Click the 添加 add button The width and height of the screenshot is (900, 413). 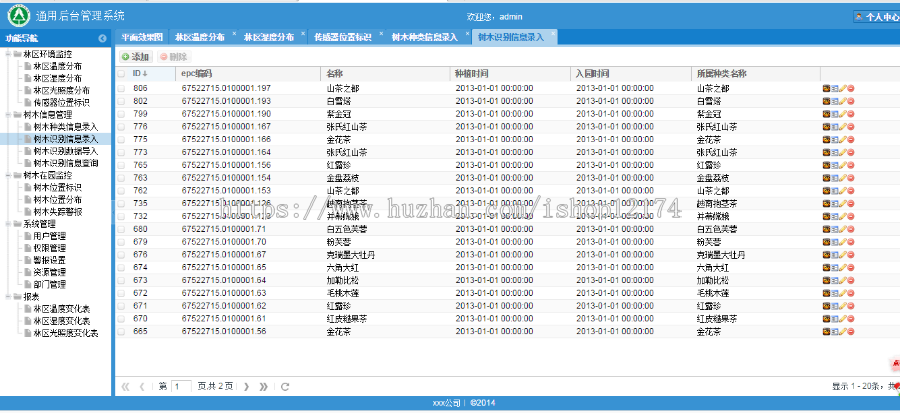(x=135, y=57)
